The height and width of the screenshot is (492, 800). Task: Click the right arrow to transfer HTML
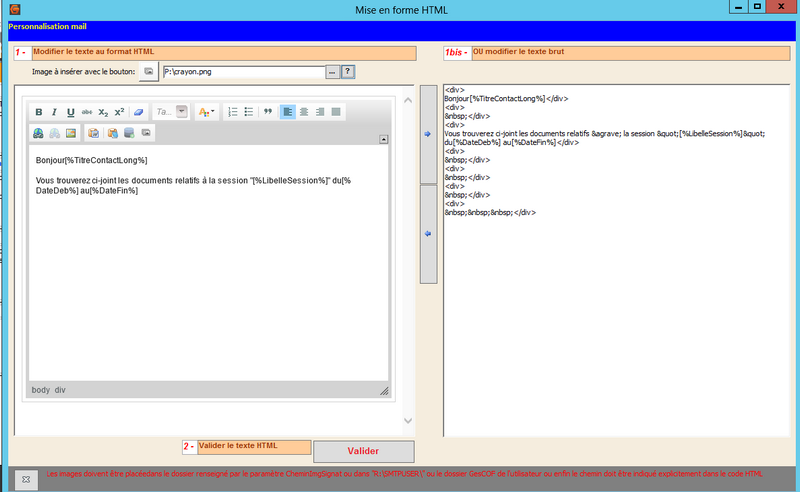pyautogui.click(x=428, y=133)
